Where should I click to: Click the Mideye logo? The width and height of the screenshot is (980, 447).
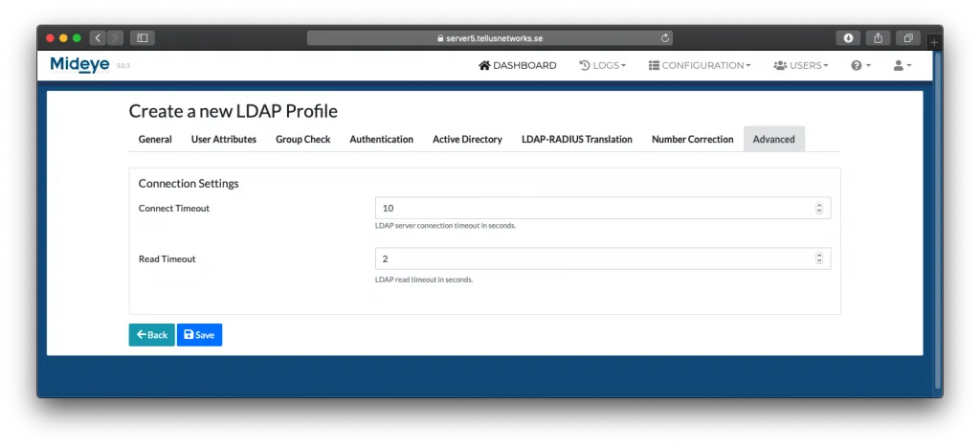tap(80, 64)
